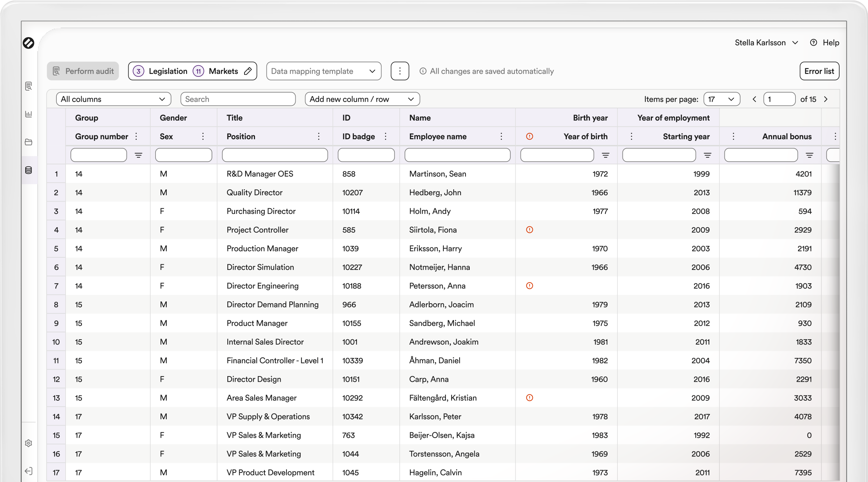Expand the All columns dropdown
This screenshot has width=868, height=482.
tap(113, 99)
